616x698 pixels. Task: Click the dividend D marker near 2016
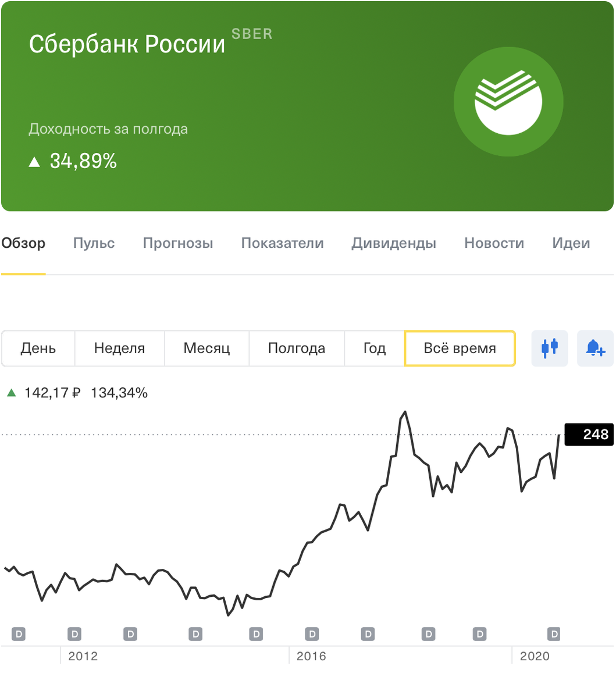312,634
